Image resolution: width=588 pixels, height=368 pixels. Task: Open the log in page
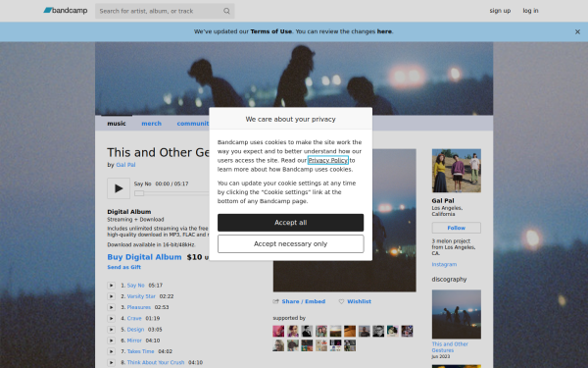[x=530, y=11]
